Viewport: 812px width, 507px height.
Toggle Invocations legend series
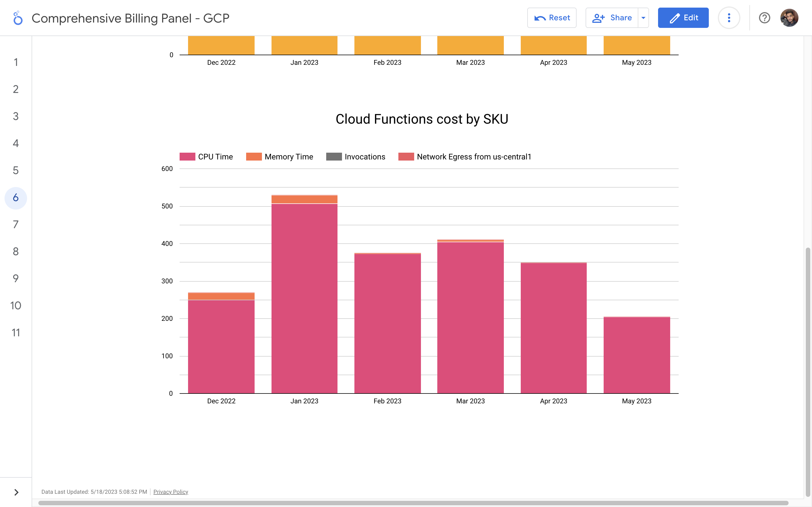pyautogui.click(x=355, y=157)
